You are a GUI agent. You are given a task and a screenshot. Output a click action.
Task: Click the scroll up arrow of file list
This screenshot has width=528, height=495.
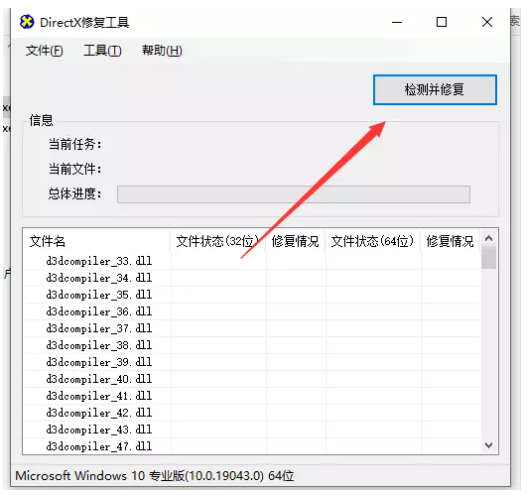pyautogui.click(x=489, y=239)
